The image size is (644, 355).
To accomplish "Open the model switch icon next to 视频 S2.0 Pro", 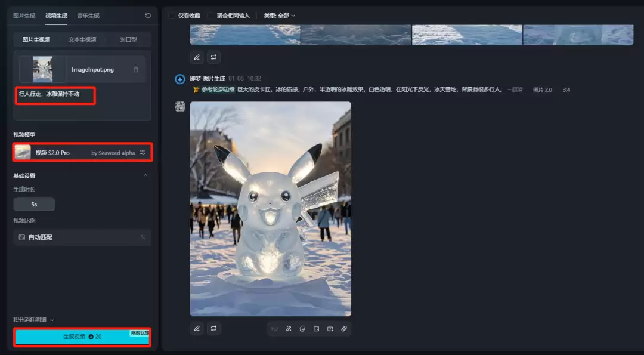I will pos(143,152).
